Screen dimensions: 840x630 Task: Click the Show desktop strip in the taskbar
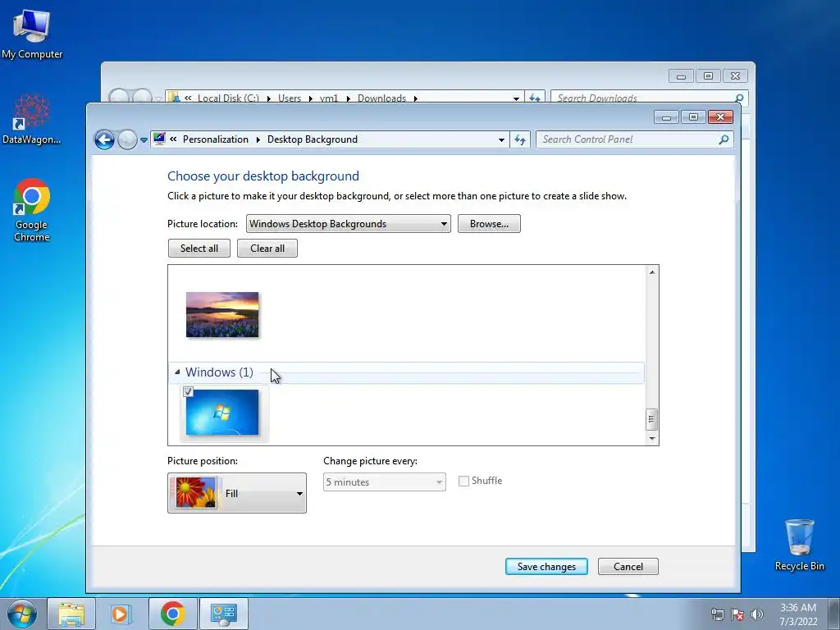pos(834,614)
